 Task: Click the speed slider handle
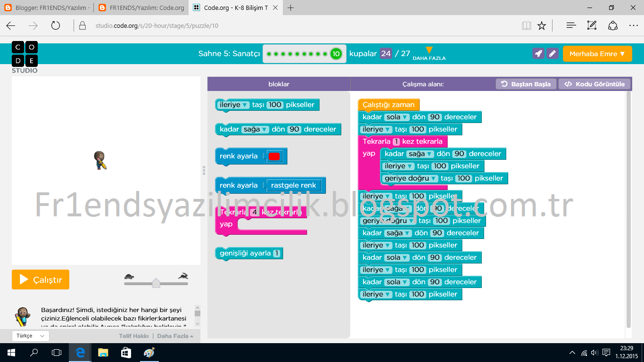coord(156,282)
